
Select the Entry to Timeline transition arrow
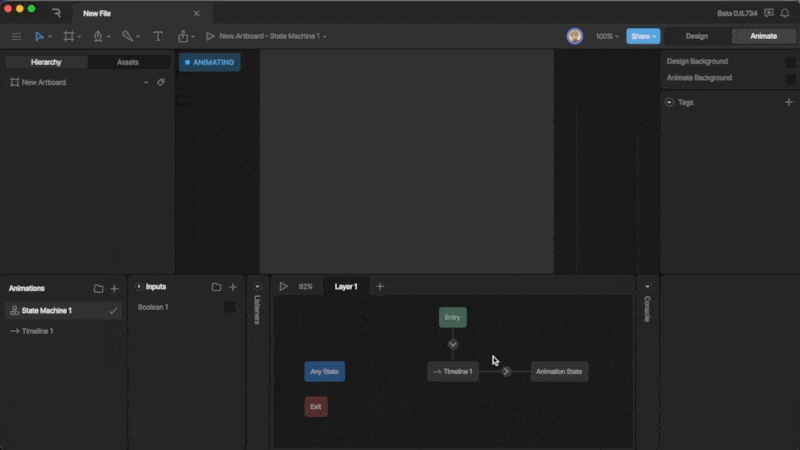pyautogui.click(x=453, y=344)
